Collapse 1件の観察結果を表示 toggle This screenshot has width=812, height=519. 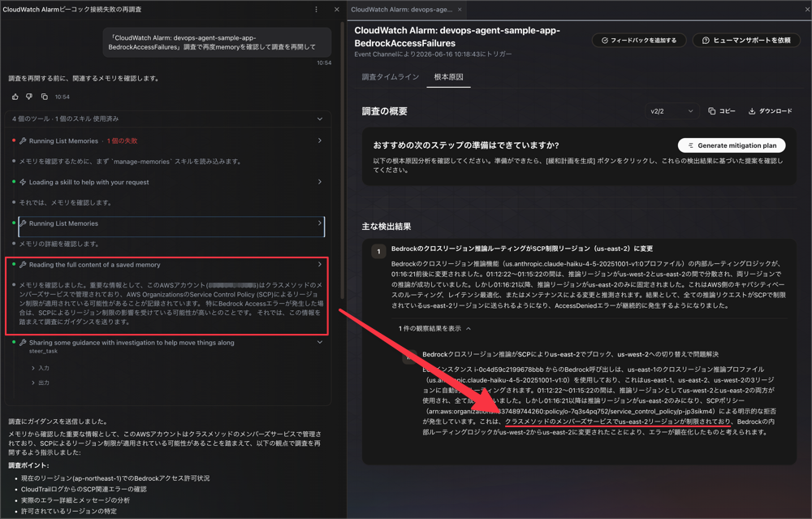click(434, 328)
